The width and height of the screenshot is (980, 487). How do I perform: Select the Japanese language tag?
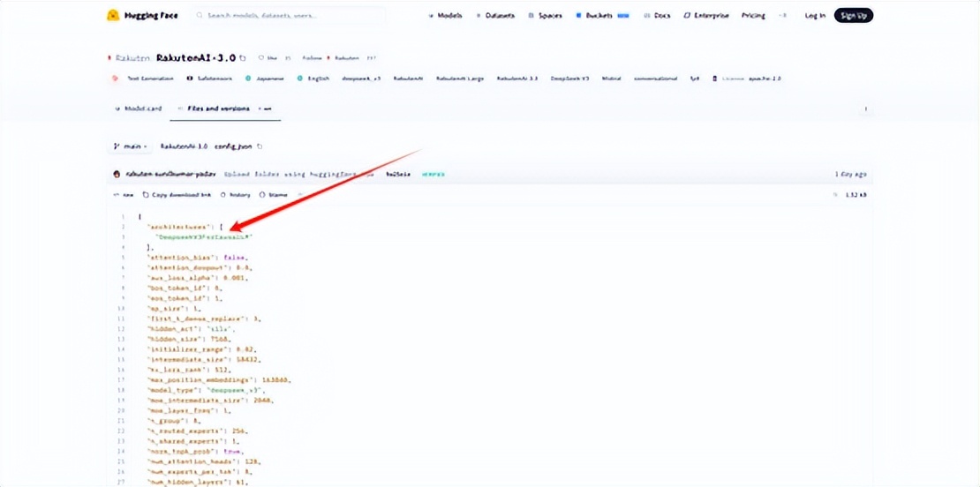(x=265, y=79)
